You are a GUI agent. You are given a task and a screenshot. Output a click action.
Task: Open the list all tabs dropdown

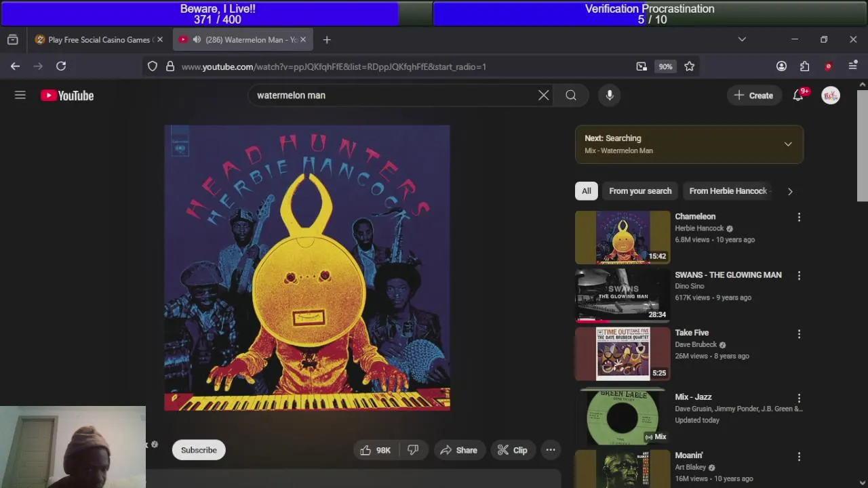(x=742, y=39)
